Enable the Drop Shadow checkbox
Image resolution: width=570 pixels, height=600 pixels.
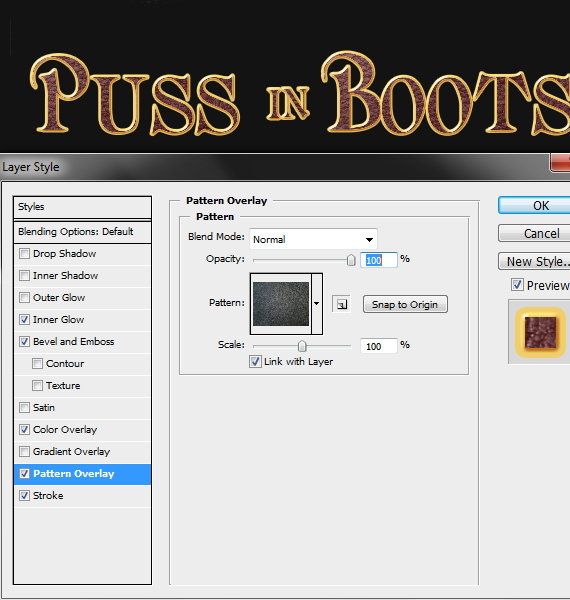point(24,254)
